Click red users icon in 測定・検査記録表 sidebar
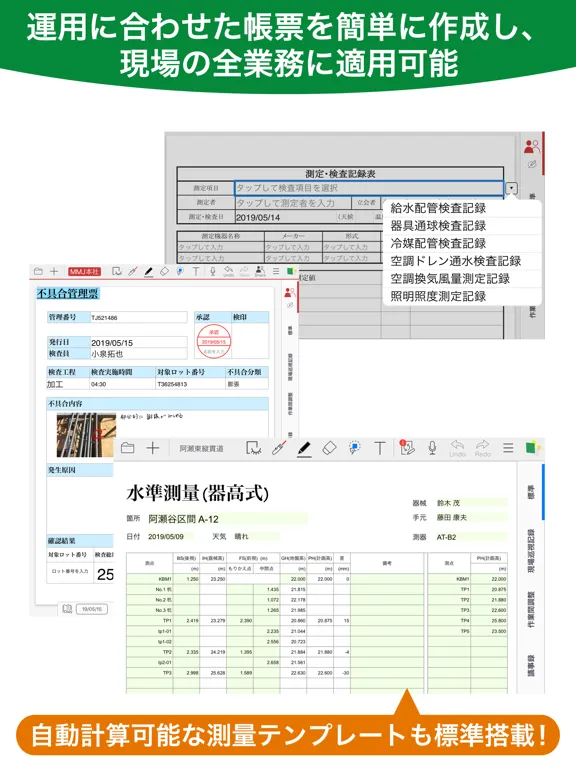The image size is (576, 768). point(531,146)
